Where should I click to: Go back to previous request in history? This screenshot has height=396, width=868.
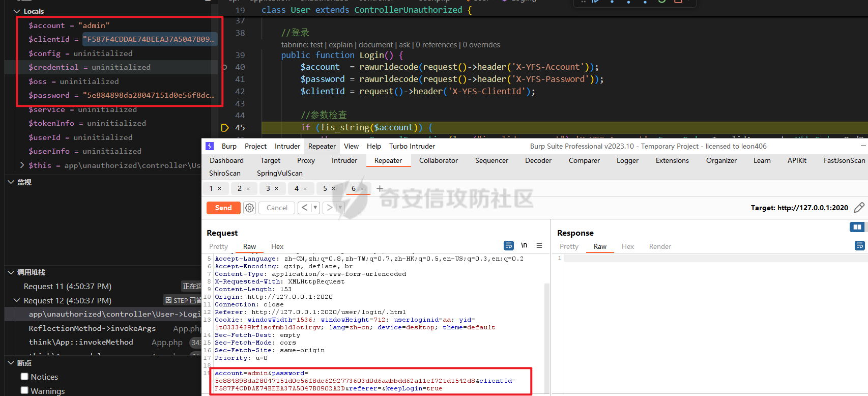(x=304, y=208)
